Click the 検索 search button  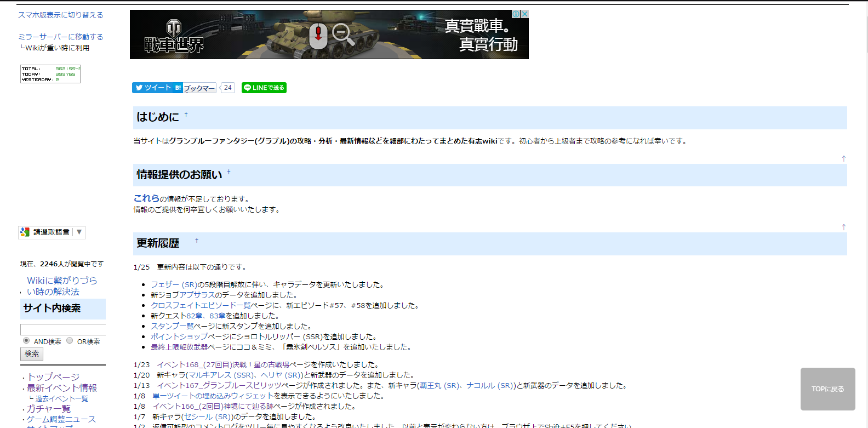pyautogui.click(x=32, y=354)
